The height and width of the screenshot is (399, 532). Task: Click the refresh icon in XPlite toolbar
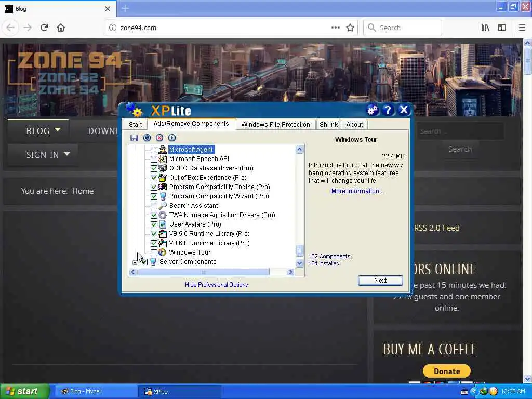click(147, 138)
